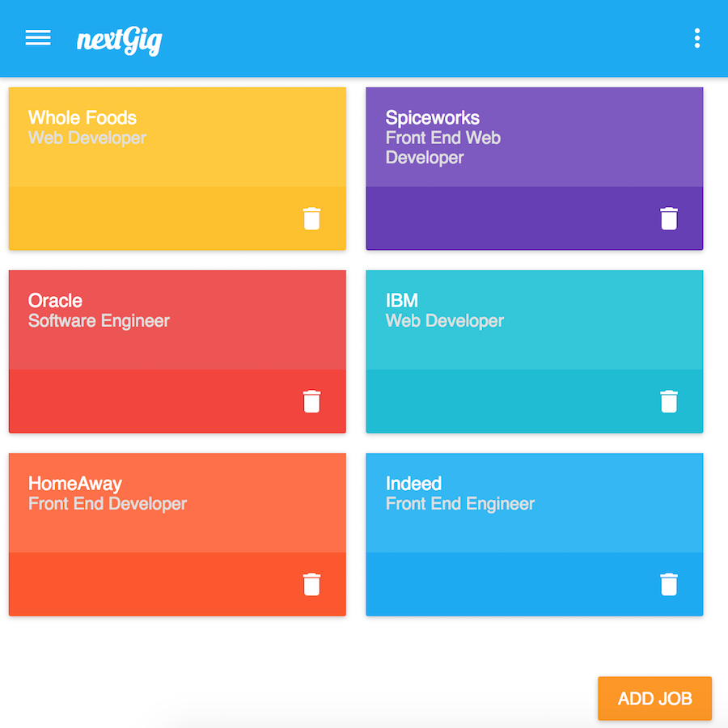Open the HomeAway Front End Developer card
The height and width of the screenshot is (728, 728).
177,535
